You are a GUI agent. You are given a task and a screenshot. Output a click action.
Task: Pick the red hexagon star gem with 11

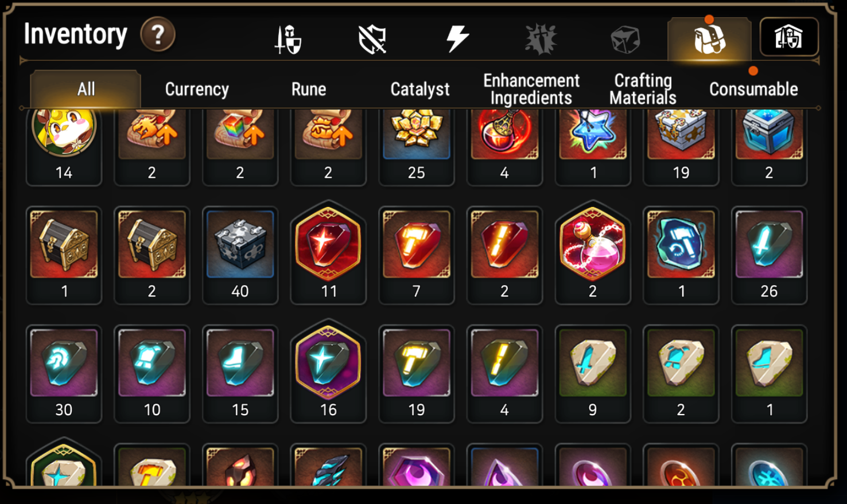click(x=328, y=252)
